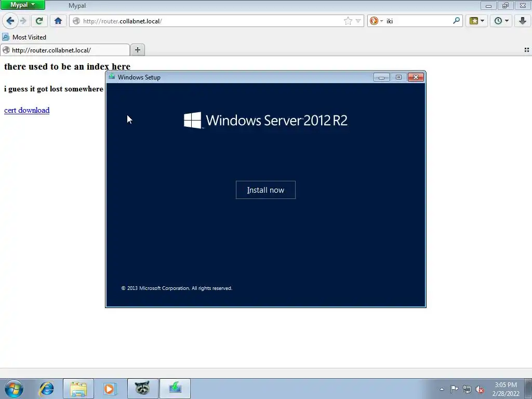
Task: Open the bookmarks button dropdown arrow
Action: coord(482,21)
